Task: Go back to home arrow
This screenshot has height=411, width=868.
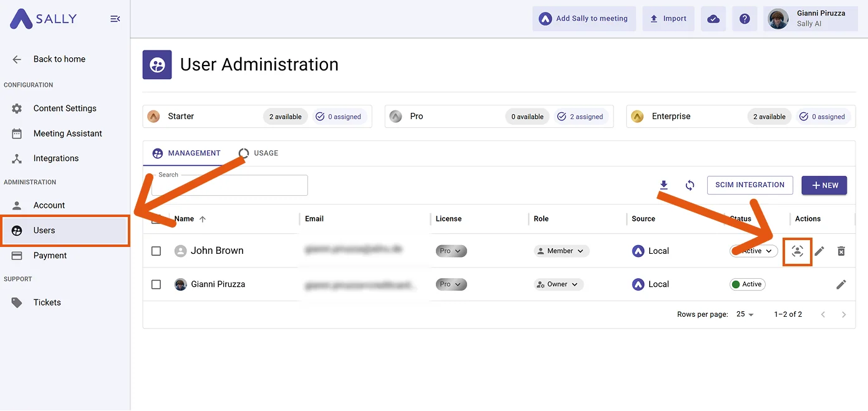Action: (x=17, y=59)
